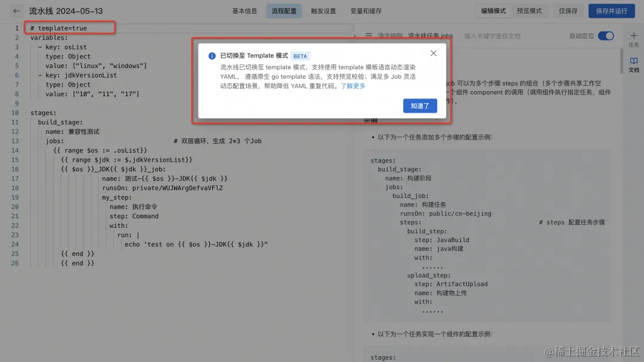Image resolution: width=644 pixels, height=362 pixels.
Task: Click the comment '# 双层循环, 生成 2*3 个Job'
Action: [x=217, y=141]
